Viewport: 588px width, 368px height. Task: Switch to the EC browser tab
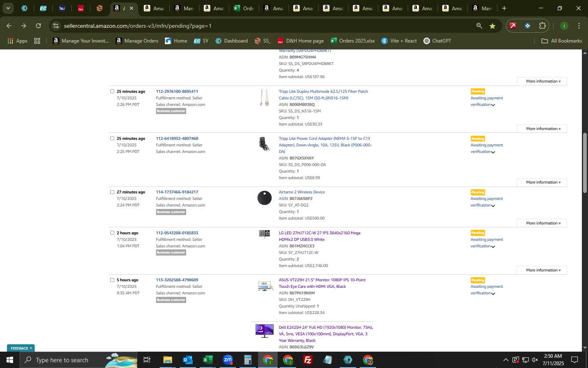43,8
